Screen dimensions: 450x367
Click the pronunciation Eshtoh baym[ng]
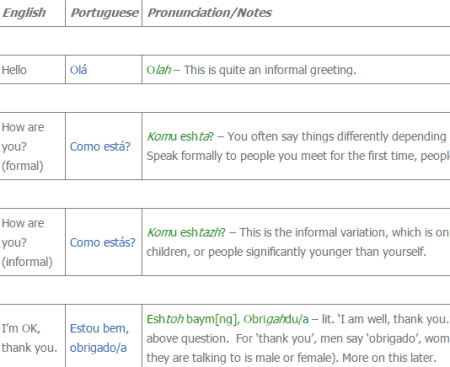pyautogui.click(x=193, y=319)
